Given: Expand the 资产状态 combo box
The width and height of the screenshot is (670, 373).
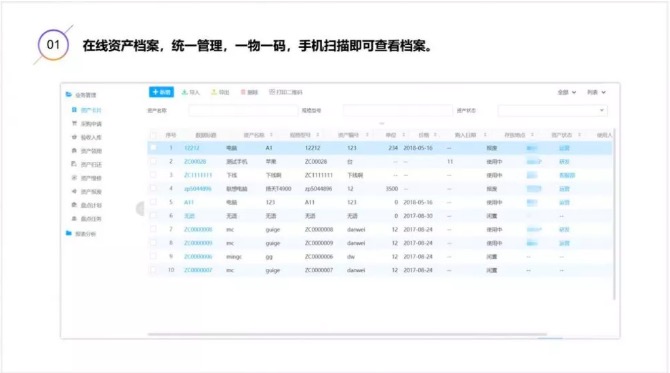Looking at the screenshot, I should coord(552,111).
